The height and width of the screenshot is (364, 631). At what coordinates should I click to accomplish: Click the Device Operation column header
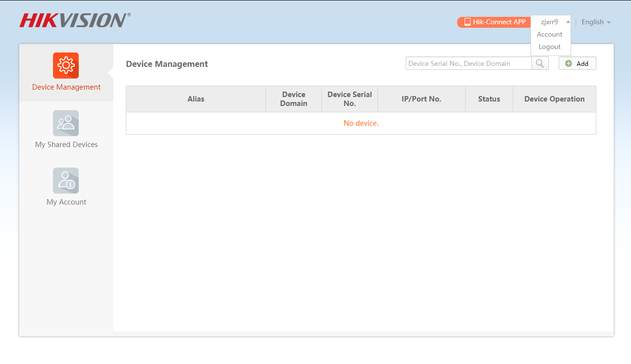point(555,99)
